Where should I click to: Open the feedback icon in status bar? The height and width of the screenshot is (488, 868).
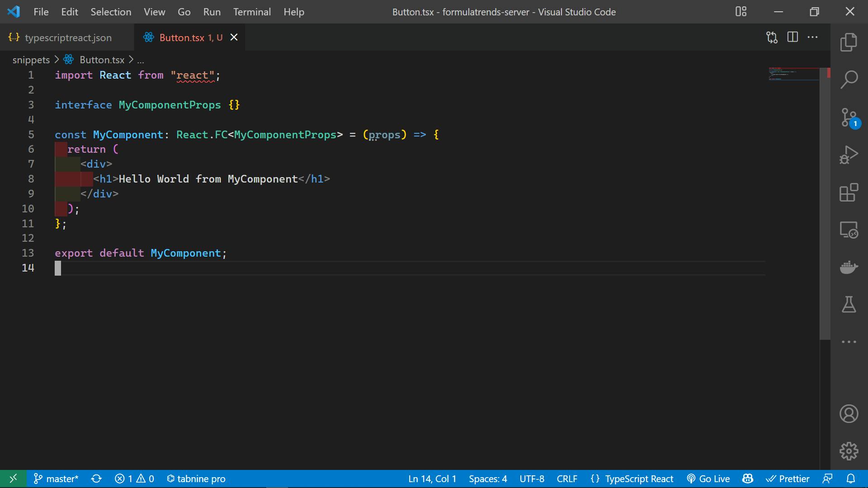point(827,479)
